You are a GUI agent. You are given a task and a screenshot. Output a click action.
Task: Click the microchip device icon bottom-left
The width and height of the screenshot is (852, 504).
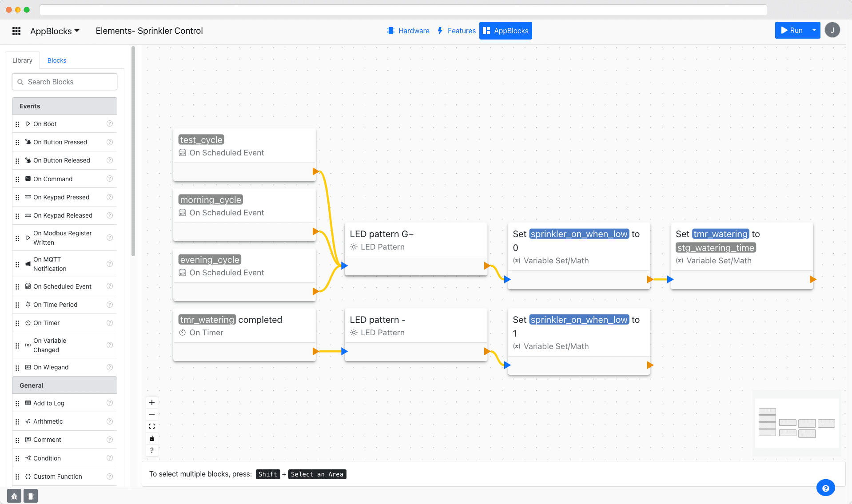[x=30, y=496]
